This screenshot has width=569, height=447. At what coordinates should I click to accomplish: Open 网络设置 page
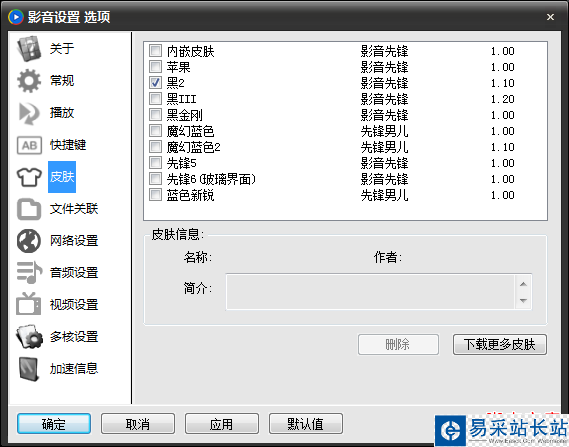(74, 241)
